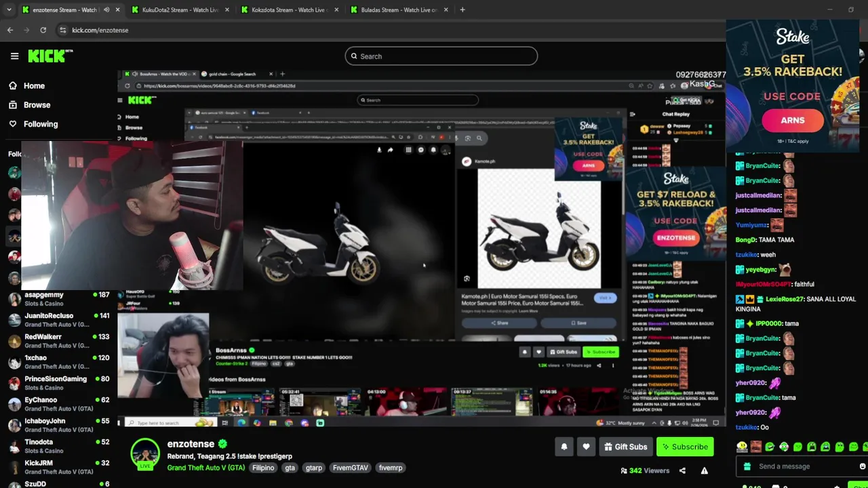Click the Browse icon in the sidebar
Image resolution: width=868 pixels, height=488 pixels.
point(13,105)
